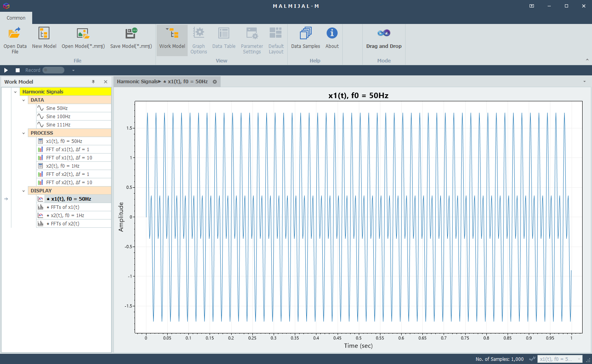Stop playback with the stop button

point(18,70)
